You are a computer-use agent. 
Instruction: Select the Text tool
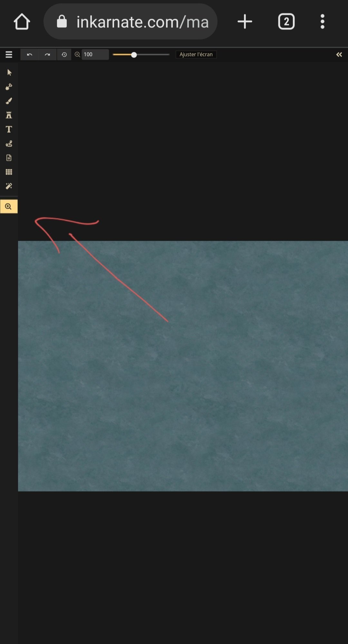point(9,129)
